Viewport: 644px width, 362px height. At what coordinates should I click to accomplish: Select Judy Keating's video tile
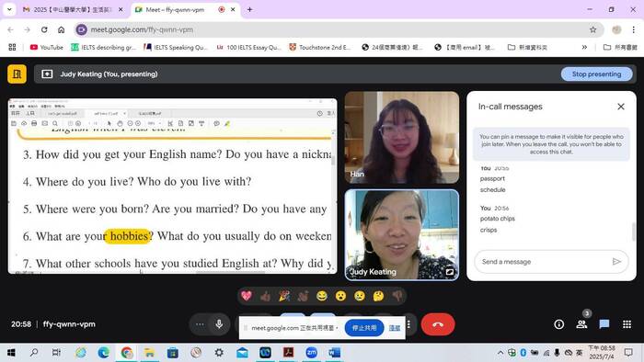click(x=402, y=235)
